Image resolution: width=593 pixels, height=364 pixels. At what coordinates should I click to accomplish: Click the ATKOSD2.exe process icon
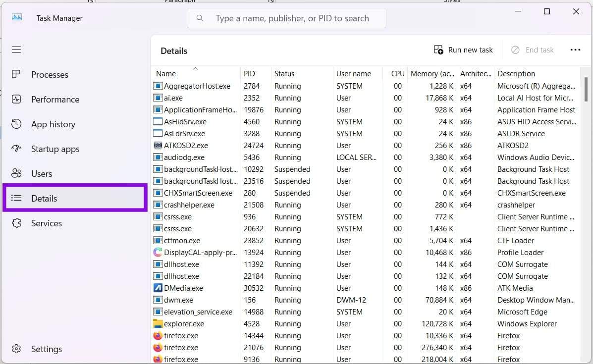coord(158,146)
